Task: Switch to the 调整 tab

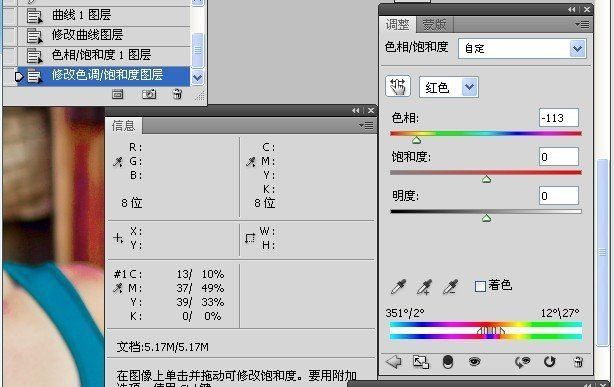Action: [397, 25]
